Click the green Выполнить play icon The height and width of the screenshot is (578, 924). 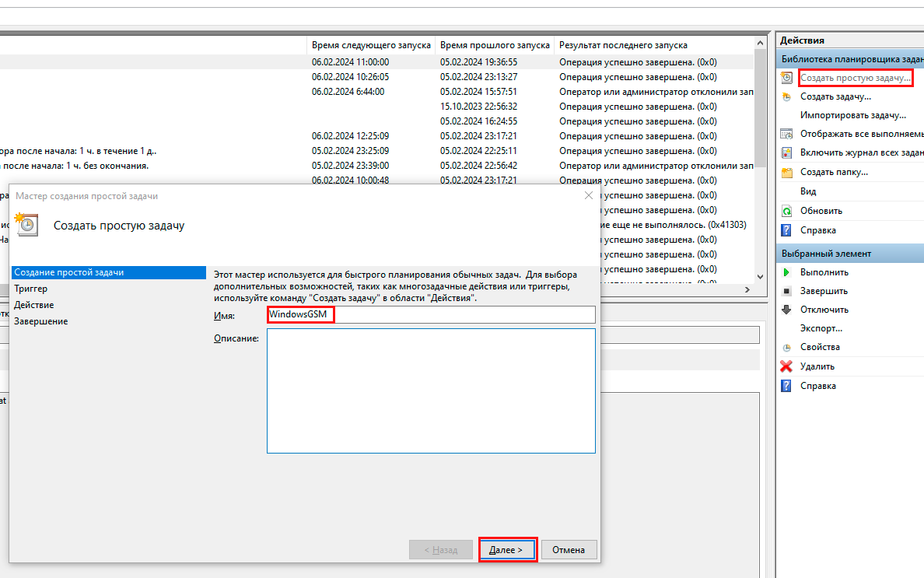(786, 272)
